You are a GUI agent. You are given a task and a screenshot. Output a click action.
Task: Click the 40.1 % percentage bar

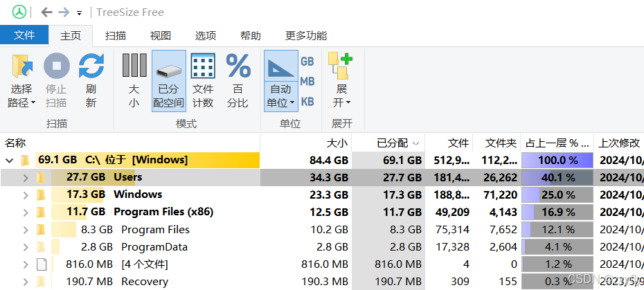[557, 177]
